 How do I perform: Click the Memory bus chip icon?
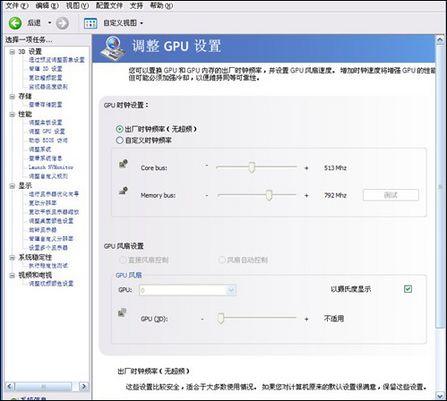coord(123,191)
